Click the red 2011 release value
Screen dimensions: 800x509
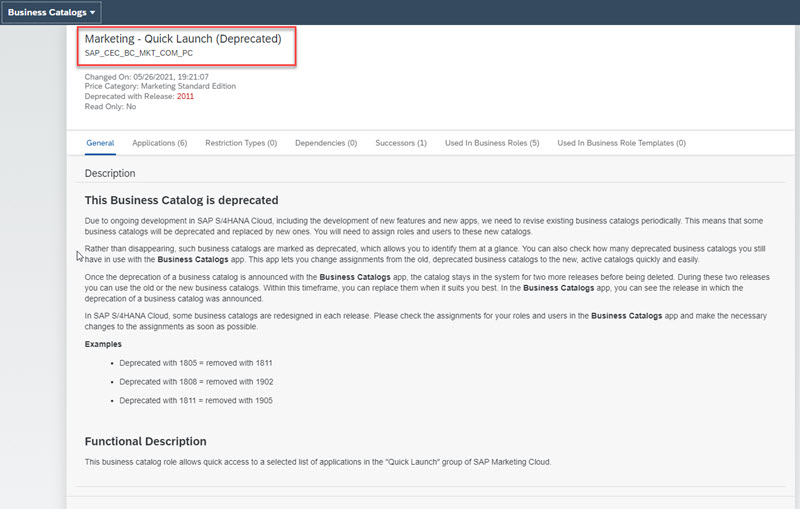[x=185, y=96]
